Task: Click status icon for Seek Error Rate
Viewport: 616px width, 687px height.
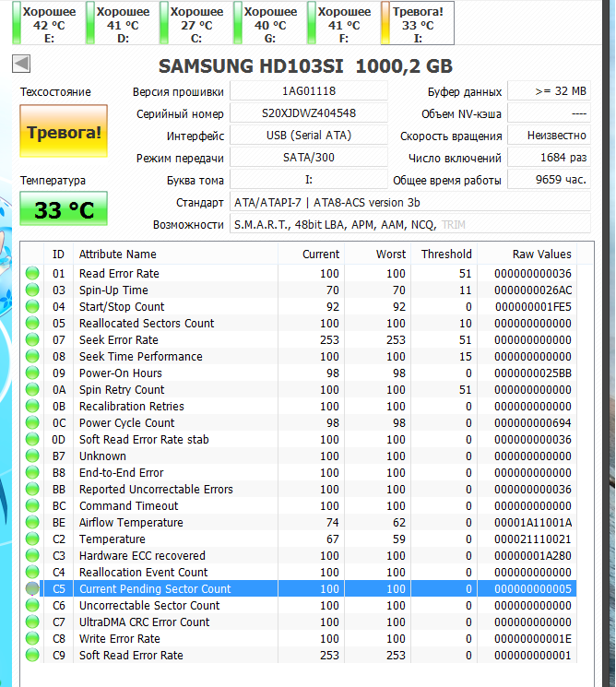Action: [32, 340]
